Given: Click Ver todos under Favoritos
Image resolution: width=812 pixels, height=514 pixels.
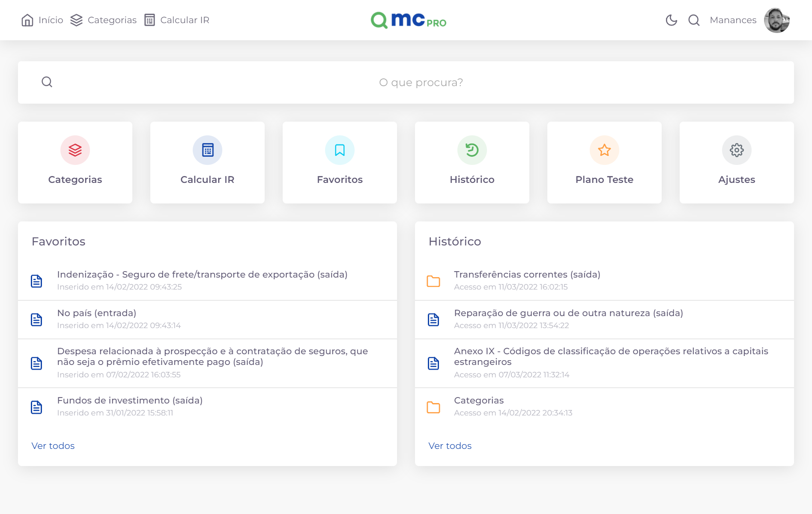Looking at the screenshot, I should [53, 446].
